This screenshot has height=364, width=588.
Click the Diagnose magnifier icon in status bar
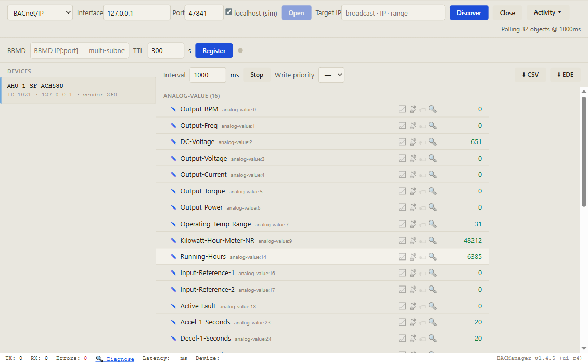click(x=99, y=359)
